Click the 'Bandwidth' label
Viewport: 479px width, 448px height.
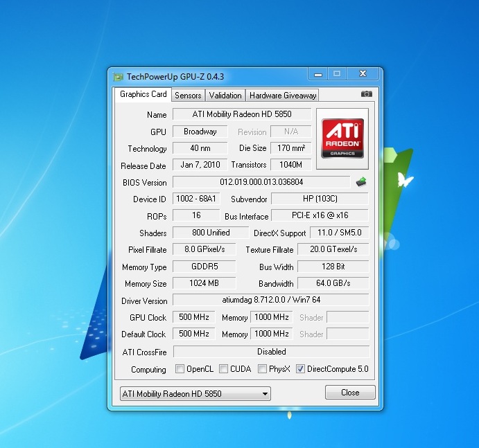click(276, 284)
